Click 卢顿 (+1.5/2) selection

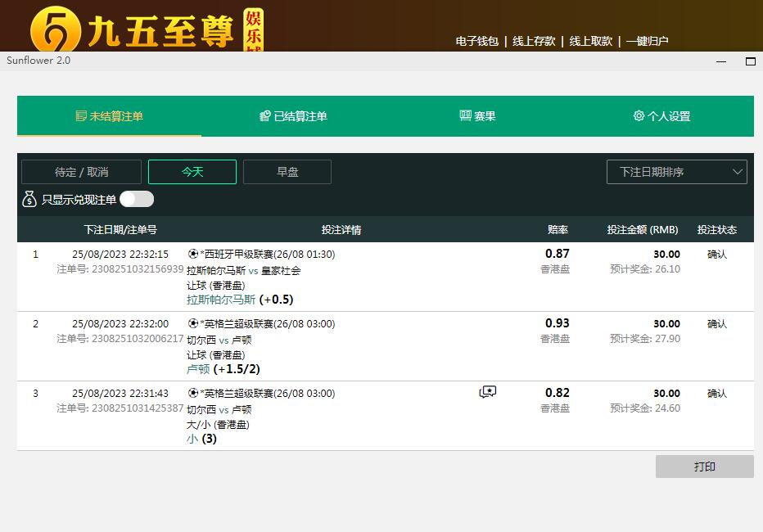pos(223,369)
